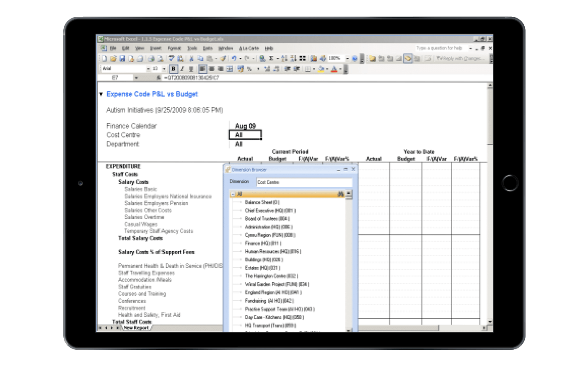Viewport: 588px width, 377px height.
Task: Open the A La Carte menu
Action: (x=249, y=48)
